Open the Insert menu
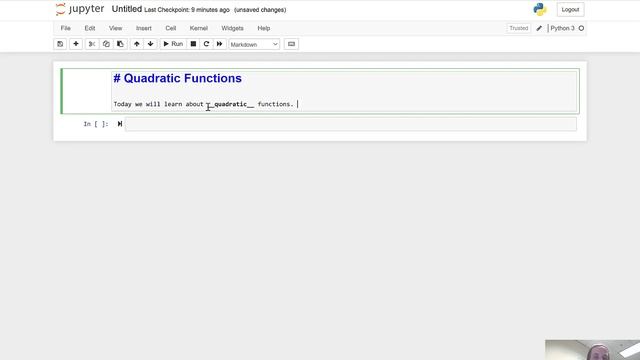640x360 pixels. point(144,28)
